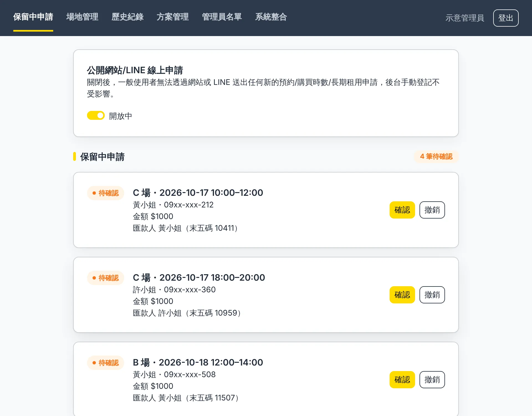Confirm 許小姐's 18:00–20:00 booking
This screenshot has width=532, height=416.
[402, 295]
